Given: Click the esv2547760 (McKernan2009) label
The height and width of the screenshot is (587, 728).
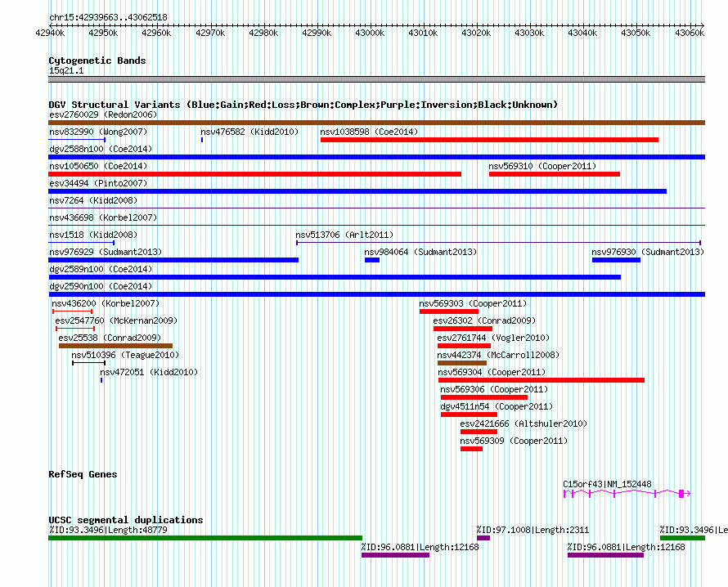Looking at the screenshot, I should point(116,320).
